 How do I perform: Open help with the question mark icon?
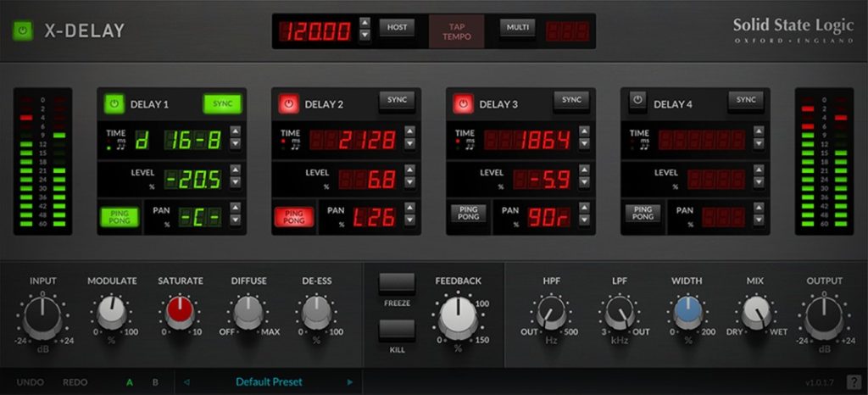coord(854,382)
